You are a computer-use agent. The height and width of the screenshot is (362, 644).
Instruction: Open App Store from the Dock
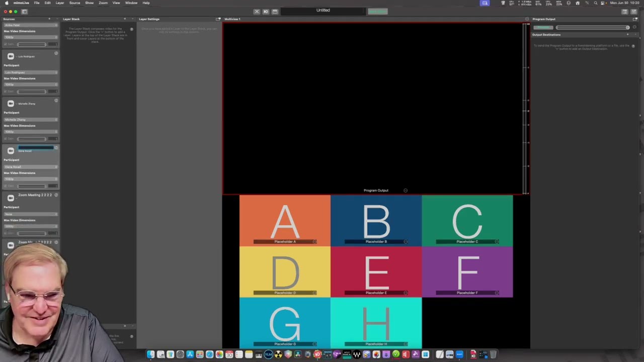[x=190, y=354]
